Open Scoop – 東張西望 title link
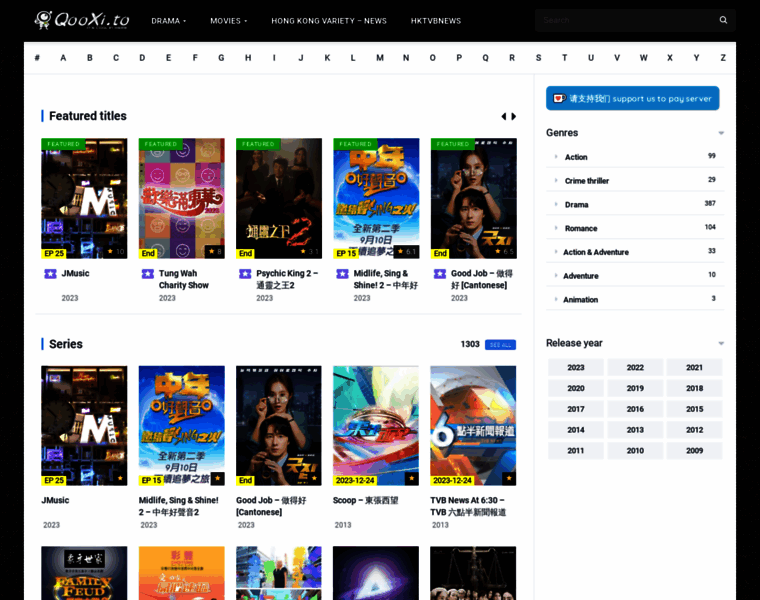 point(365,500)
